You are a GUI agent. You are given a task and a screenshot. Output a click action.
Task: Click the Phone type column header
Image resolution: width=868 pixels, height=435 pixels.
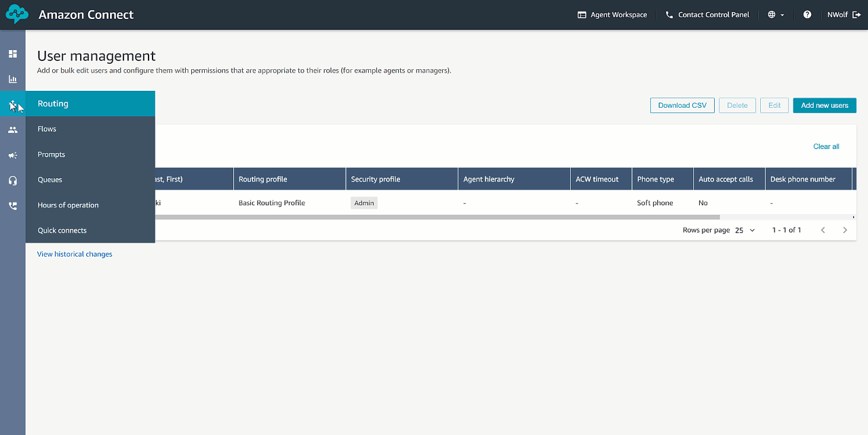click(662, 179)
